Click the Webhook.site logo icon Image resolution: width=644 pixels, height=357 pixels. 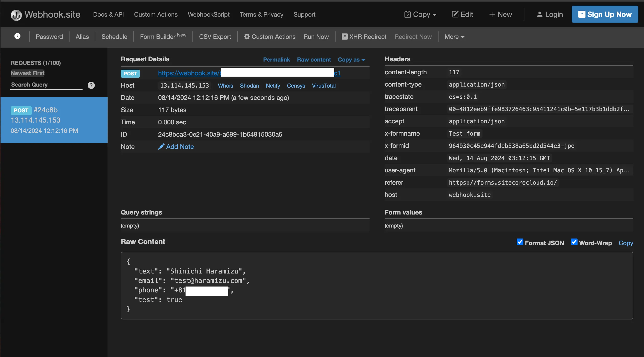point(16,15)
